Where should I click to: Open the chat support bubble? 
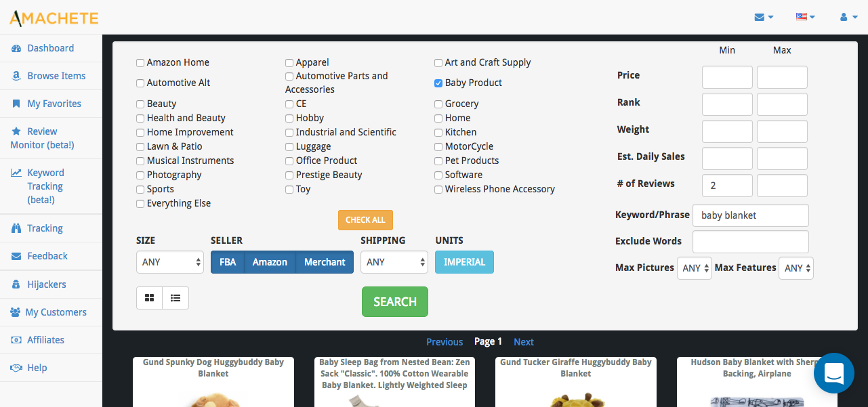tap(834, 373)
